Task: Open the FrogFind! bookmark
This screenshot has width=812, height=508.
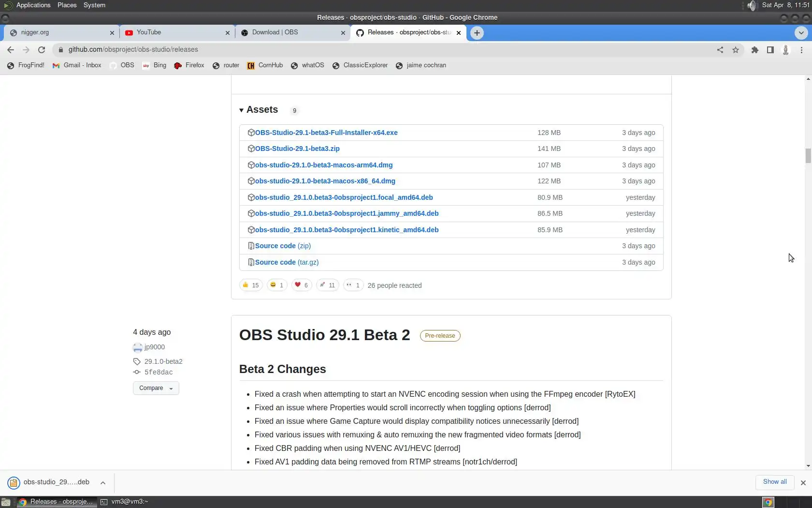Action: click(x=26, y=65)
